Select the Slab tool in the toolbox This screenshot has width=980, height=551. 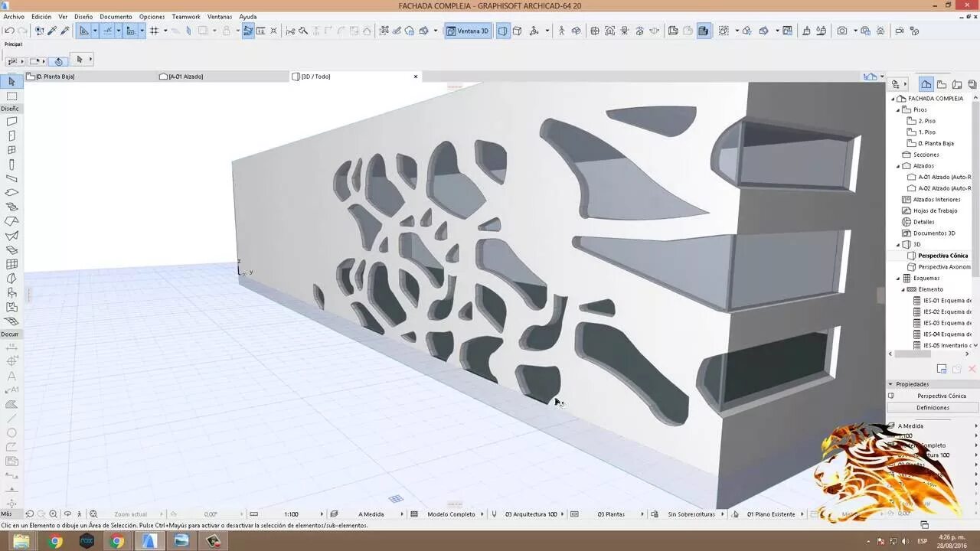coord(11,193)
